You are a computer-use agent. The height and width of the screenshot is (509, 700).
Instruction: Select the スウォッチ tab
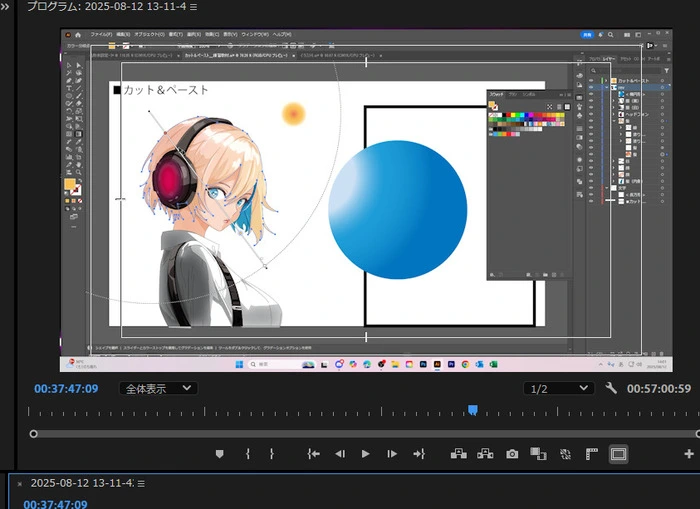coord(496,94)
